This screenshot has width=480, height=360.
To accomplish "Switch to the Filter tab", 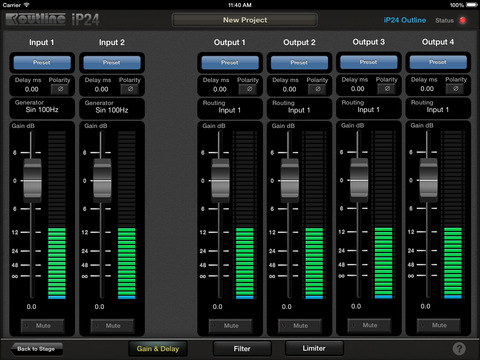I will click(242, 349).
